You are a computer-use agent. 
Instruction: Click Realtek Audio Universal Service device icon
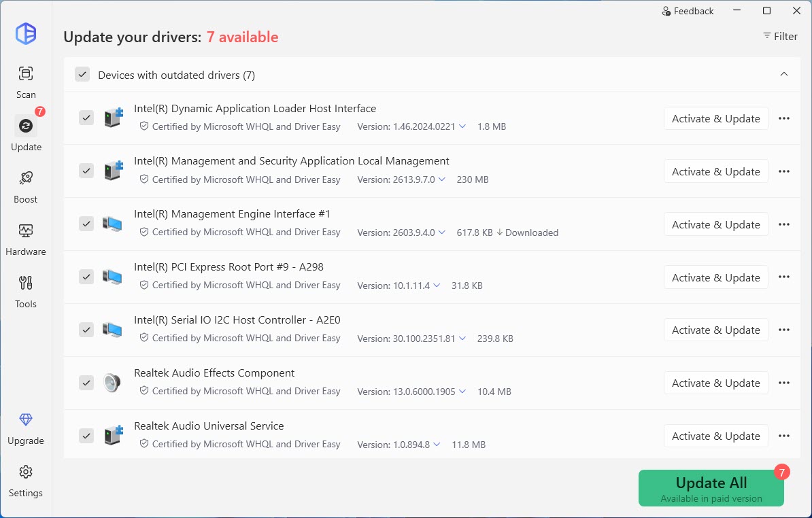113,436
